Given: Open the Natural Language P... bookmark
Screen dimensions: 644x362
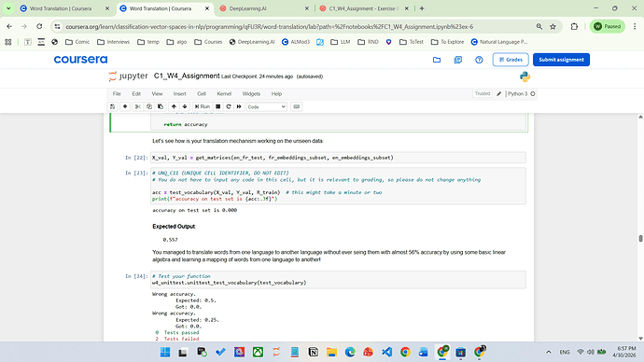Looking at the screenshot, I should click(x=499, y=42).
